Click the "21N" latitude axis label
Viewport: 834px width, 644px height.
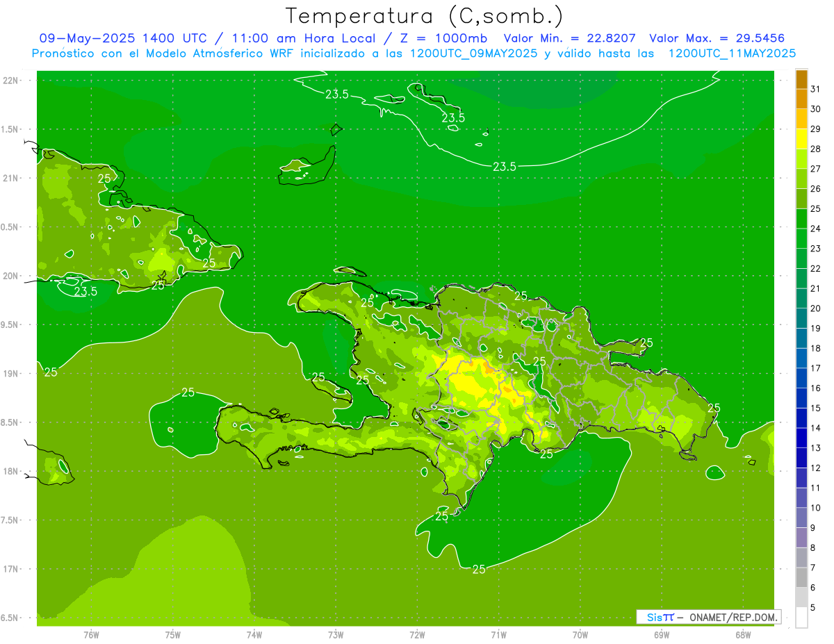tap(10, 178)
